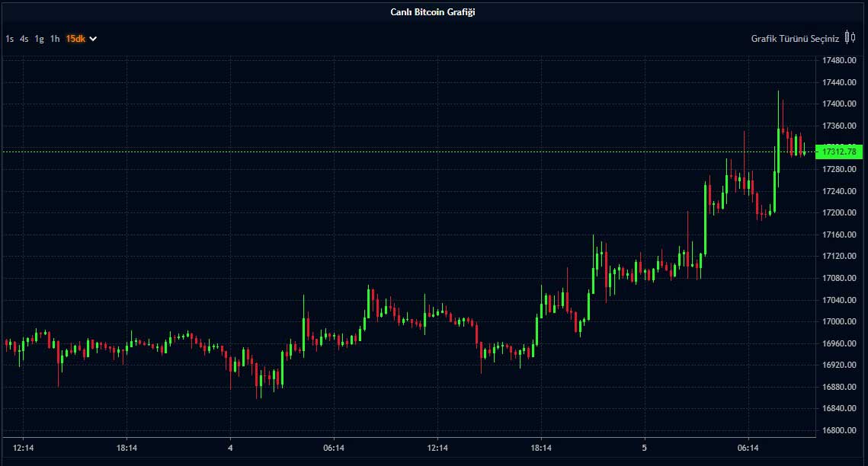Click the 17440.00 price axis label

point(839,82)
